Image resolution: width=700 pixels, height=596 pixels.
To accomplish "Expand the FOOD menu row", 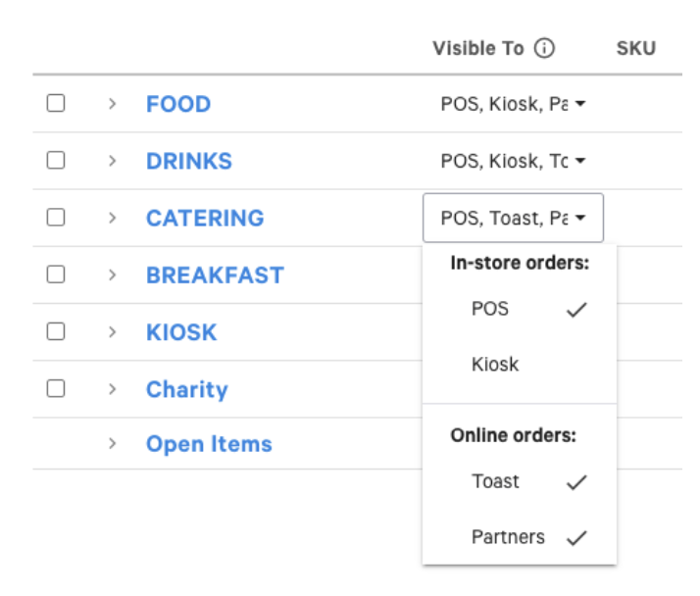I will pos(112,104).
